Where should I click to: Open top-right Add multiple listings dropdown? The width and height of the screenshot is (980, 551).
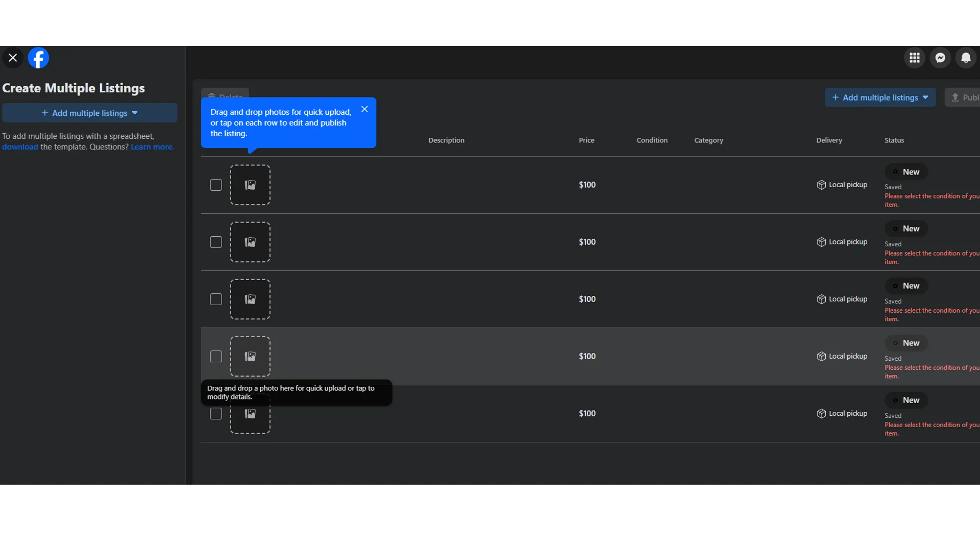click(880, 97)
